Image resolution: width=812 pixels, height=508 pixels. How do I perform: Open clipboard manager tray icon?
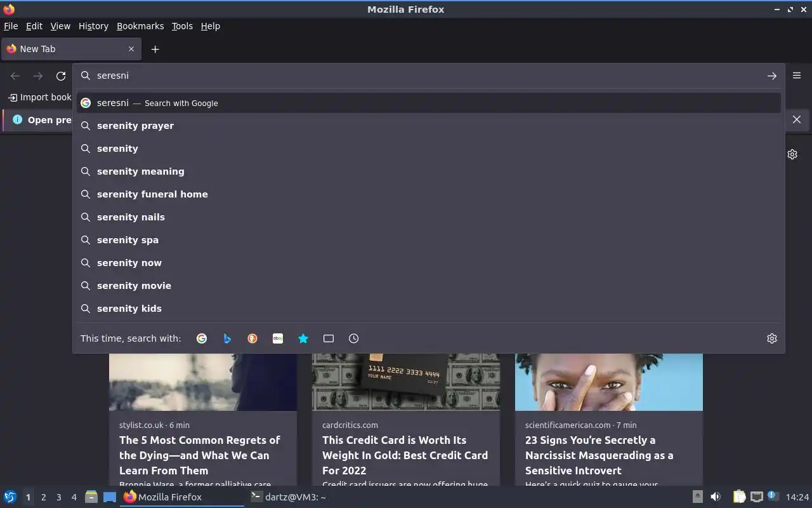[739, 497]
